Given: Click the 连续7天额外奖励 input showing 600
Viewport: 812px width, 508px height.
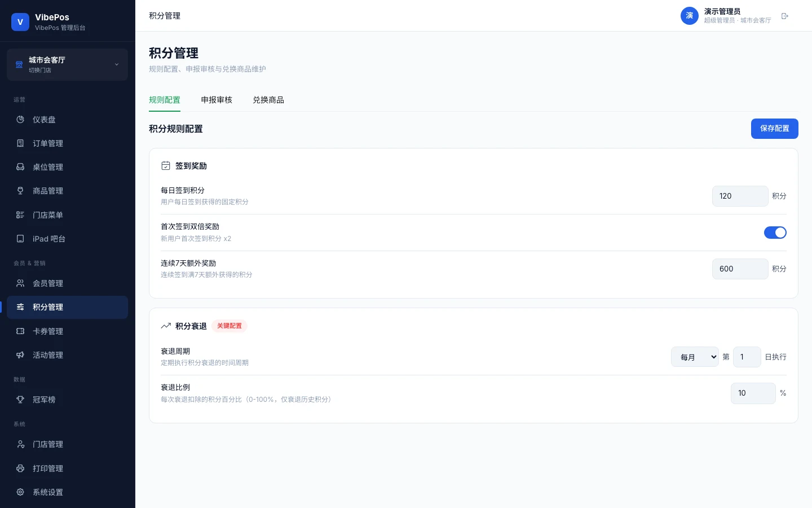Looking at the screenshot, I should click(740, 269).
